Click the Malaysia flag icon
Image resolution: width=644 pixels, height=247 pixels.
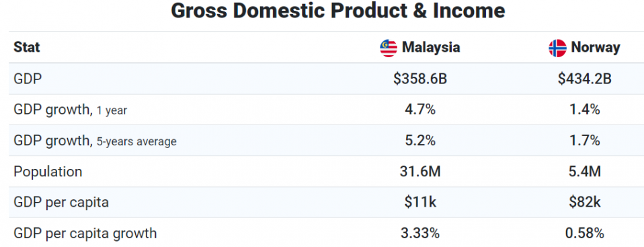[388, 48]
